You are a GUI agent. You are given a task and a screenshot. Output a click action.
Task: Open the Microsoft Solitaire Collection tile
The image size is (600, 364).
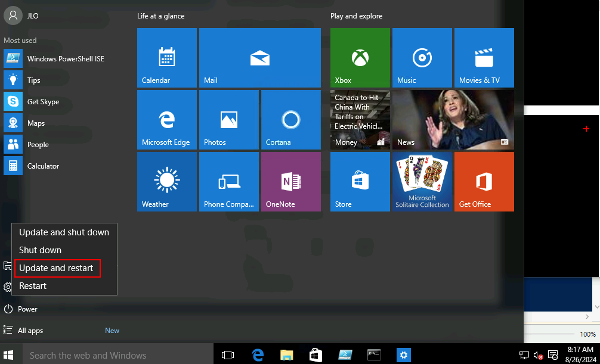(x=422, y=182)
